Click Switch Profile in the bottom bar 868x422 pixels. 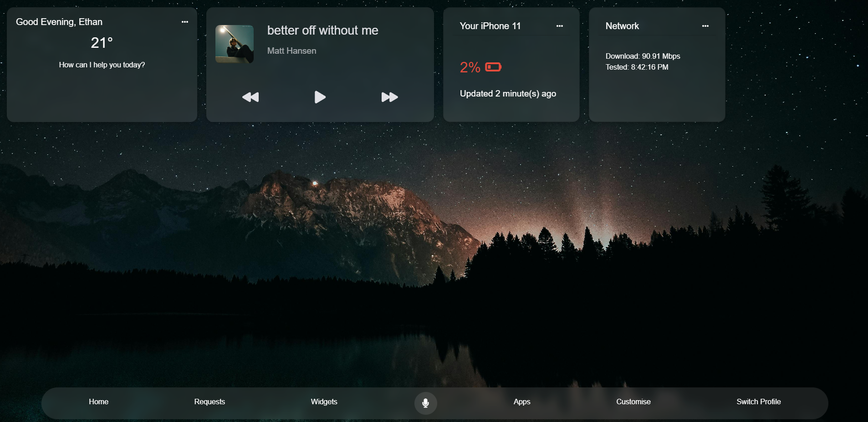(x=758, y=402)
